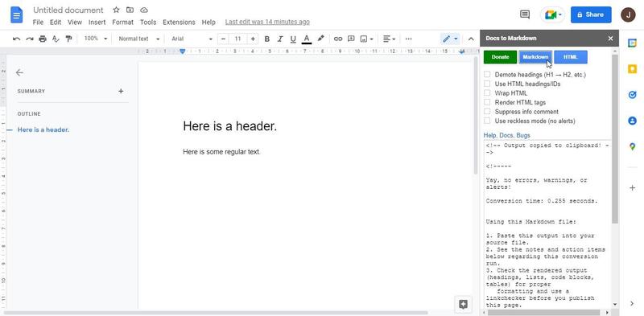The width and height of the screenshot is (644, 316).
Task: Open the Arial font dropdown
Action: (192, 39)
